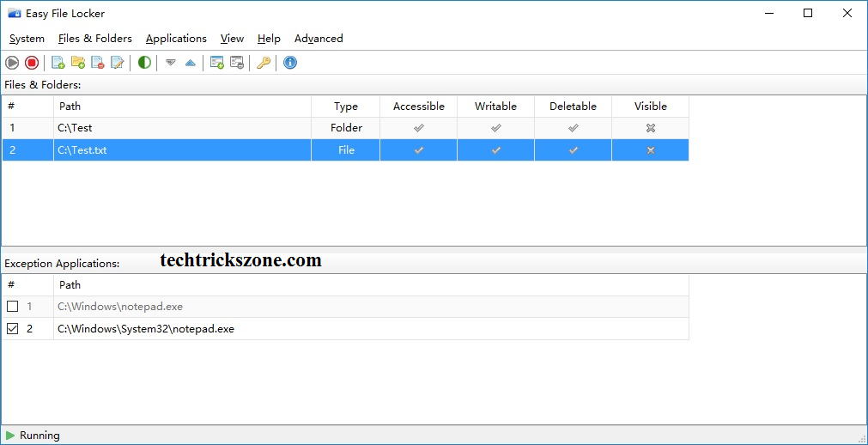Open the Applications menu

pyautogui.click(x=176, y=39)
